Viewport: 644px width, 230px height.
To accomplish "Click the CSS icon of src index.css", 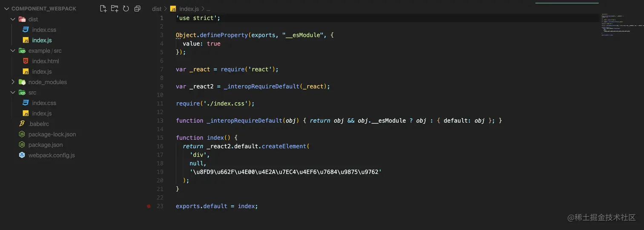I will [26, 103].
